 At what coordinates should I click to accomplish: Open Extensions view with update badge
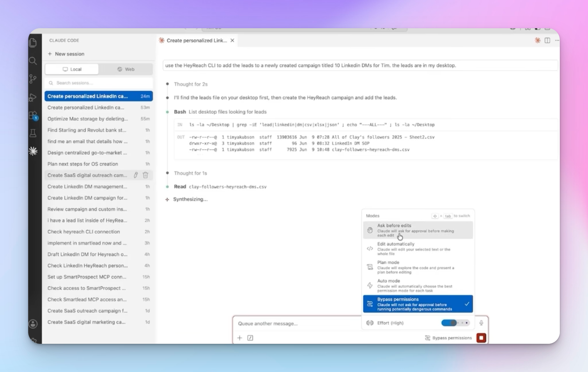pos(33,115)
